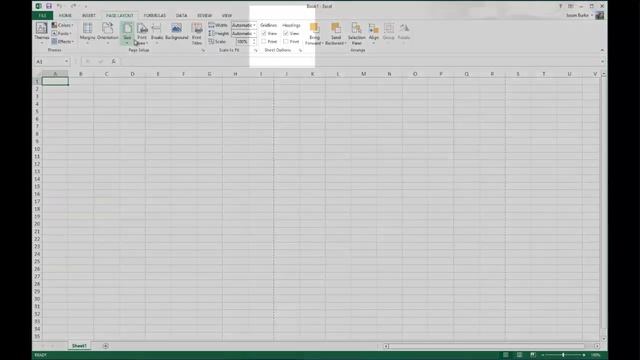Click the Group objects button

[x=389, y=32]
